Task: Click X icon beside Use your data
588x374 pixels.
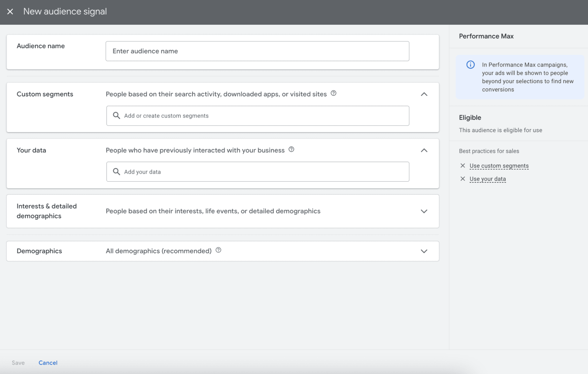Action: pyautogui.click(x=462, y=179)
